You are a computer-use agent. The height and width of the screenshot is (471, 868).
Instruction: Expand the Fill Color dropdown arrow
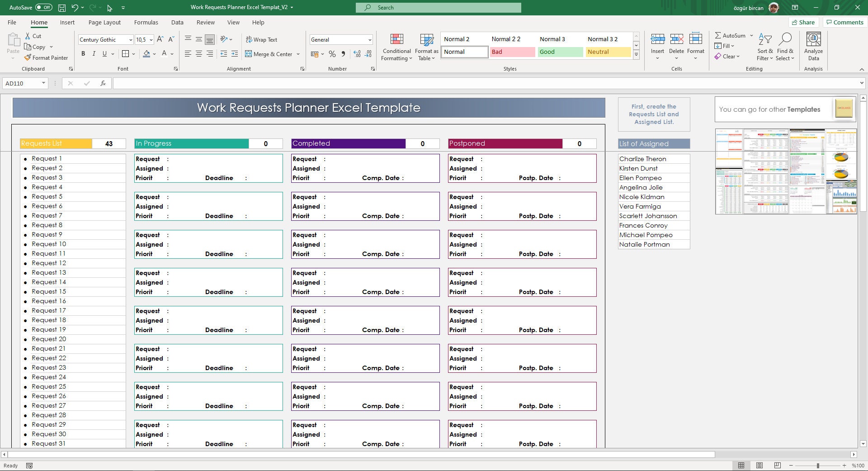[153, 54]
